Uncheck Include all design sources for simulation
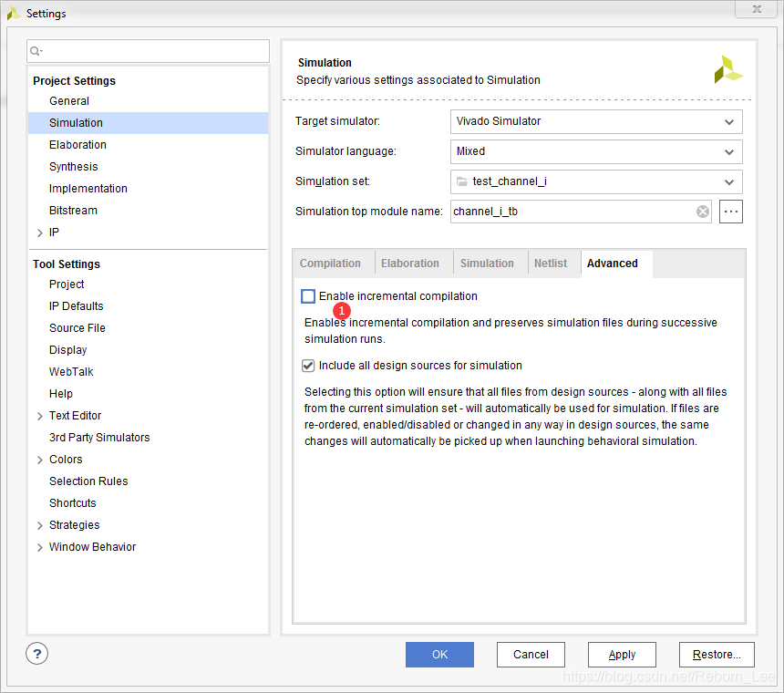The height and width of the screenshot is (693, 784). click(x=308, y=366)
